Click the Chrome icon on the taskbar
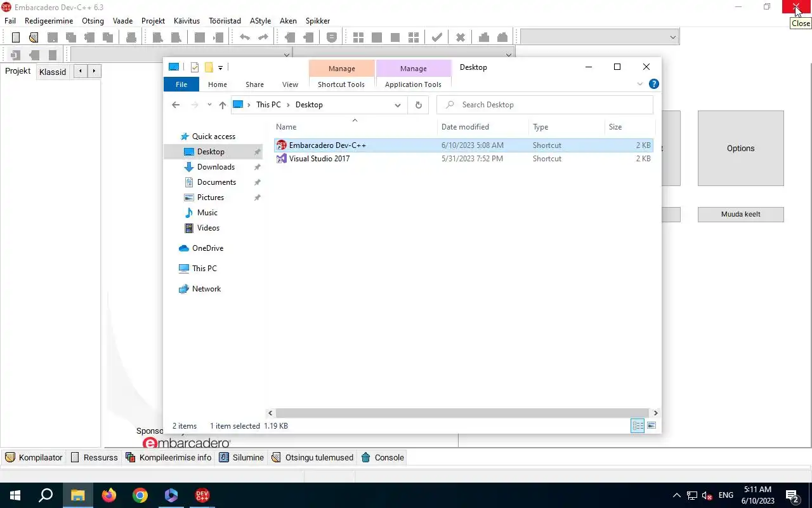The height and width of the screenshot is (508, 812). 140,495
